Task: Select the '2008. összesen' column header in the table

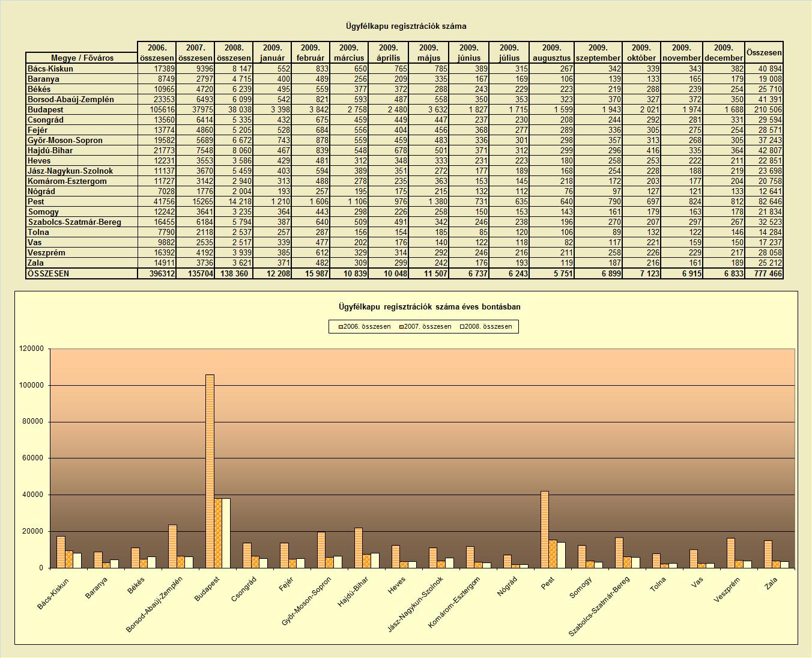Action: (x=234, y=52)
